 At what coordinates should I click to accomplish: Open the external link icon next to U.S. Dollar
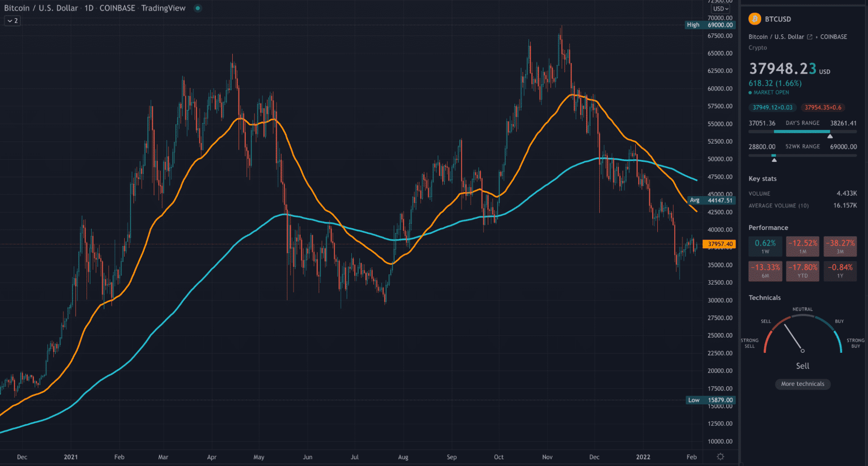click(x=809, y=37)
